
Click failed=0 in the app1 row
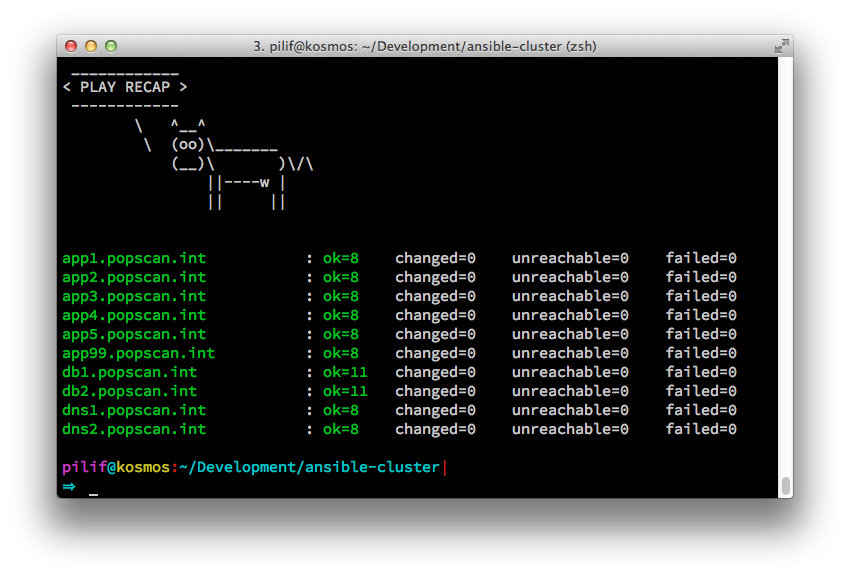(x=701, y=258)
